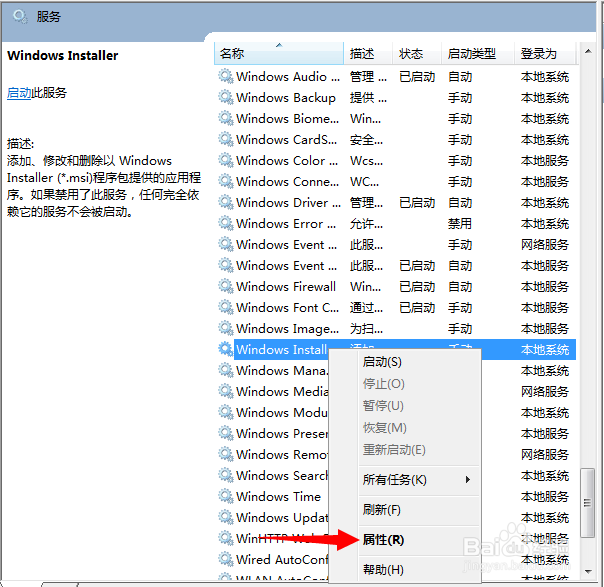The width and height of the screenshot is (604, 587).
Task: Click the gear icon beside Windows Mana...
Action: point(226,370)
